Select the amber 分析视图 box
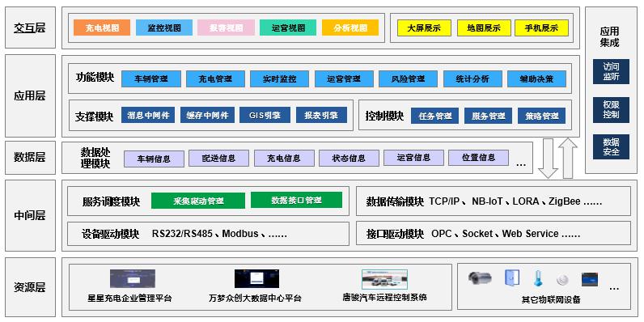Screen dimensions: 644x322 coord(350,28)
